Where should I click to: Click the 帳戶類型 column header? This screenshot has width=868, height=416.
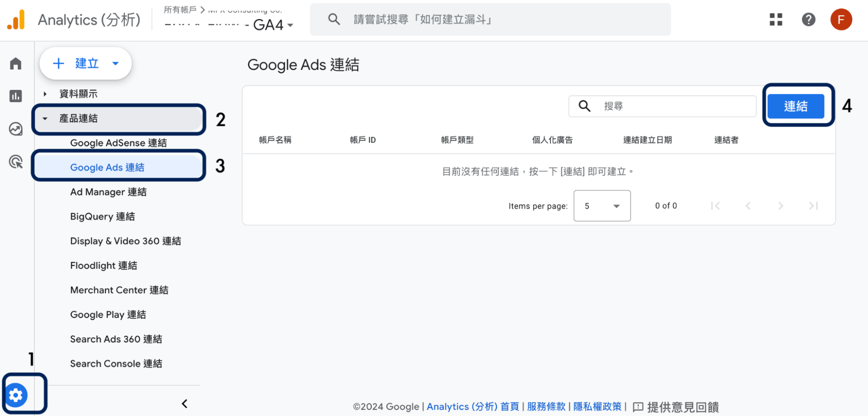(457, 140)
